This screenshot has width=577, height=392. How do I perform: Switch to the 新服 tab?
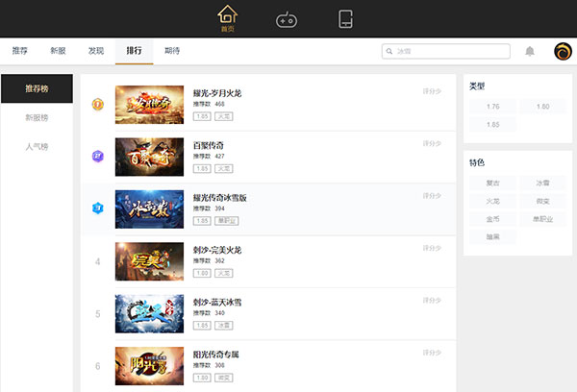click(x=58, y=51)
